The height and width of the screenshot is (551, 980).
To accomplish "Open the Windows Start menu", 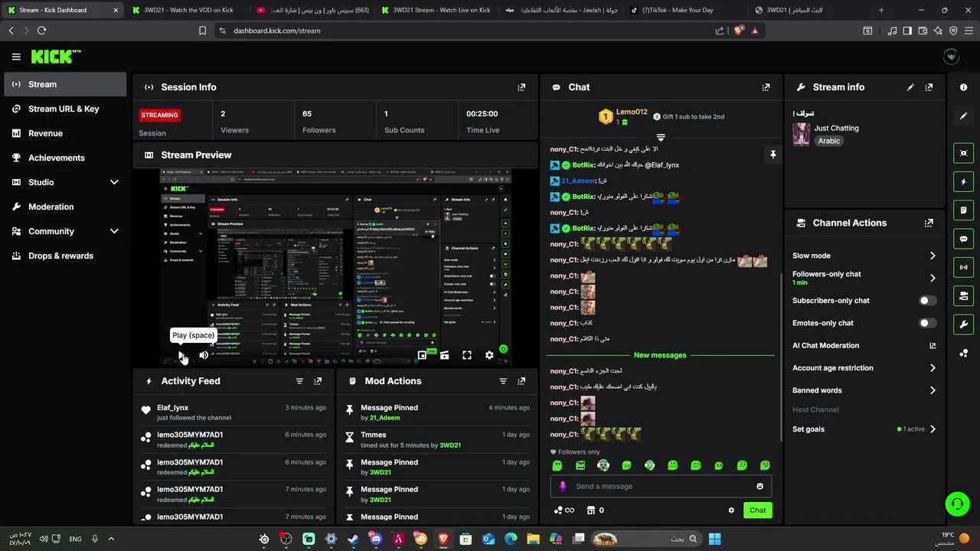I will tap(714, 539).
